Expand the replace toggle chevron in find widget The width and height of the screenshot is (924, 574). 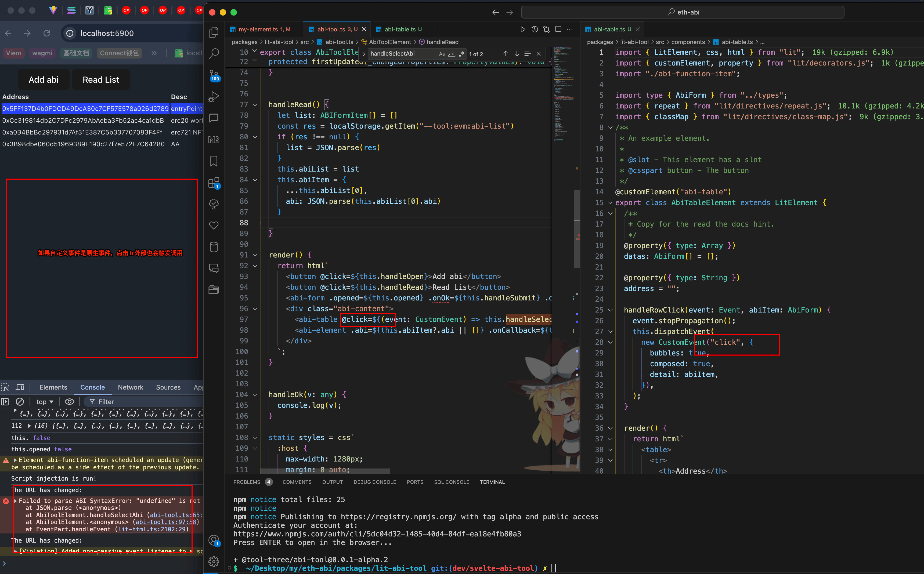click(x=363, y=54)
